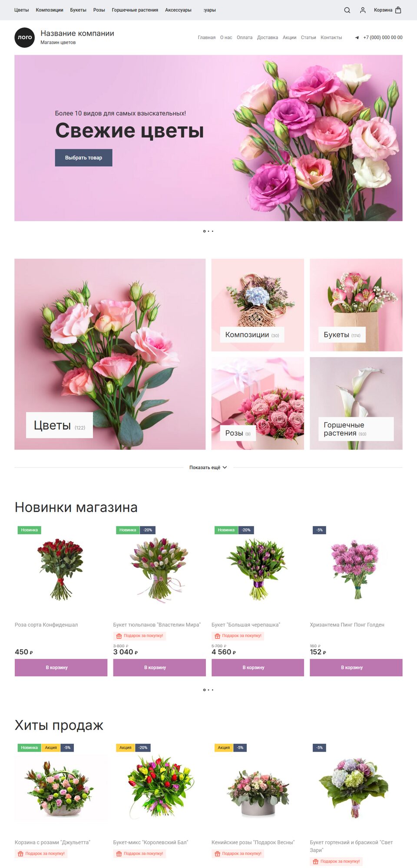
Task: Expand categories with the Показать ещё chevron
Action: (x=225, y=467)
